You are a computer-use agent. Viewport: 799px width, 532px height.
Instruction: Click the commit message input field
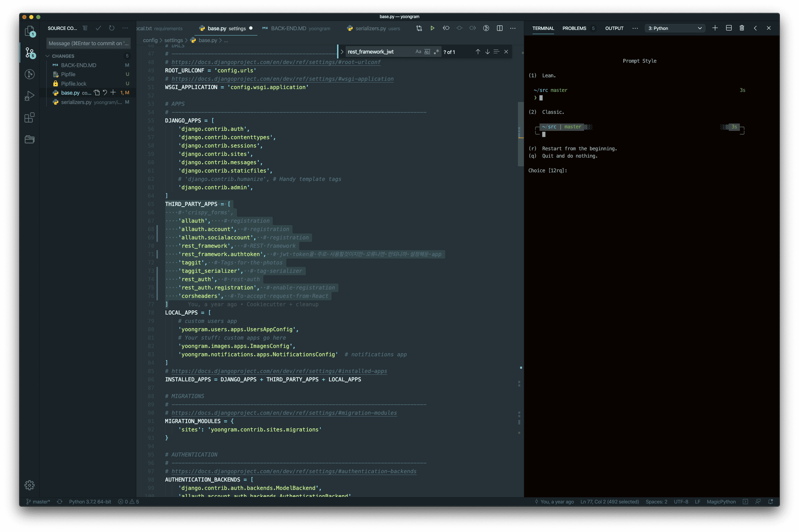[88, 43]
